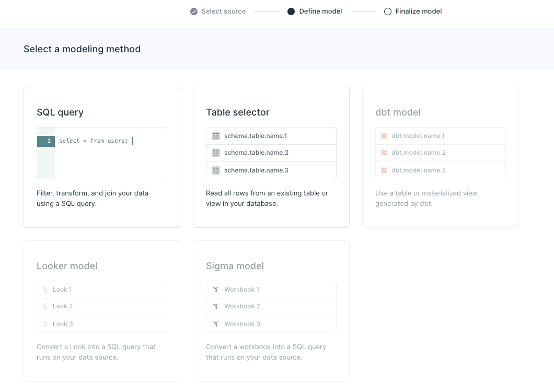Click the dbt icon next to dbt.model.name.1
Image resolution: width=554 pixels, height=392 pixels.
(385, 135)
